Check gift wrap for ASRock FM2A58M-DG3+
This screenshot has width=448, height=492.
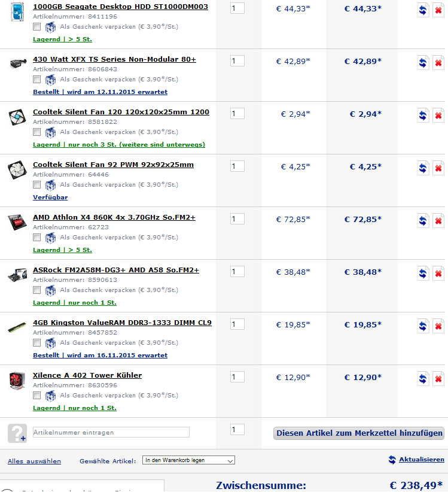click(x=36, y=290)
